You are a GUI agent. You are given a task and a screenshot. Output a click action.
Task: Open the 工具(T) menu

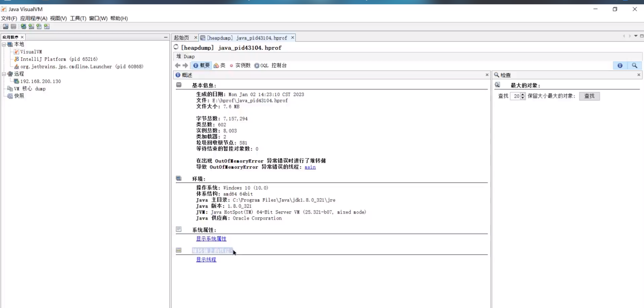coord(78,18)
